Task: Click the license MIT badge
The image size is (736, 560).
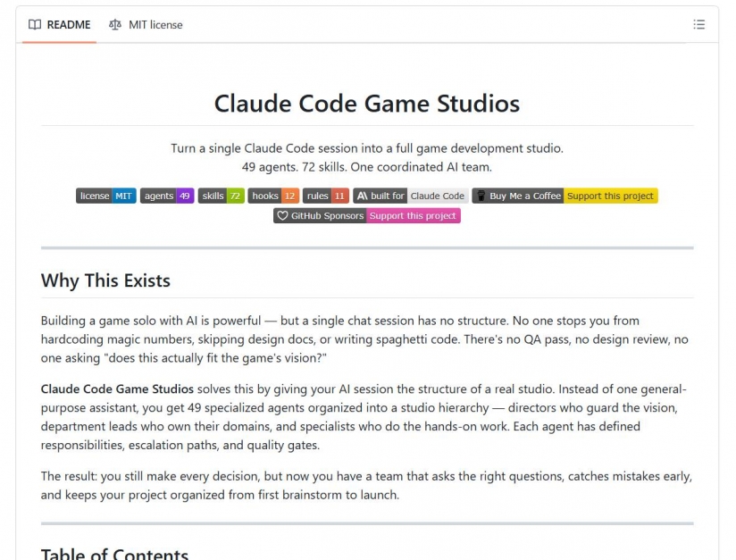Action: click(x=105, y=196)
